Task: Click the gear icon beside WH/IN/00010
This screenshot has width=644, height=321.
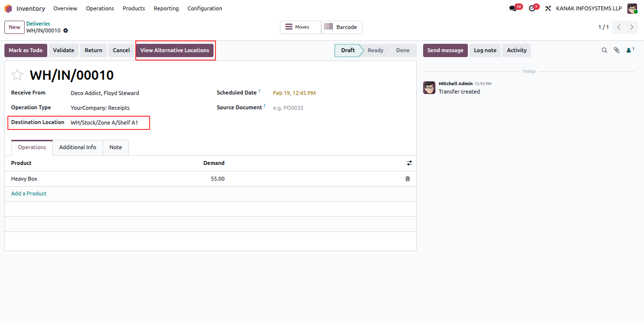Action: [x=66, y=31]
